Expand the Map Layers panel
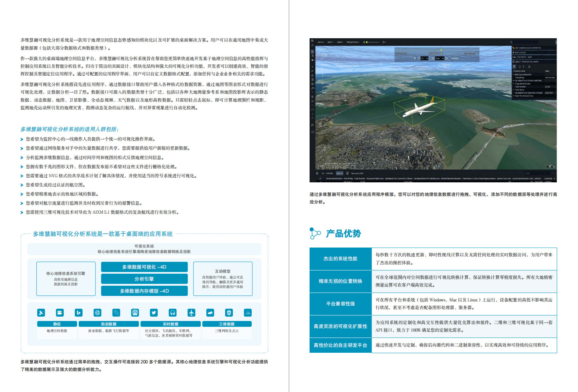The image size is (578, 392). 520,52
